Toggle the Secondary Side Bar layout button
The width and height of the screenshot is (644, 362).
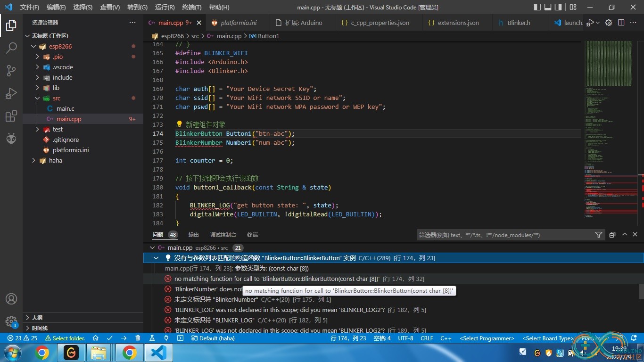click(558, 7)
